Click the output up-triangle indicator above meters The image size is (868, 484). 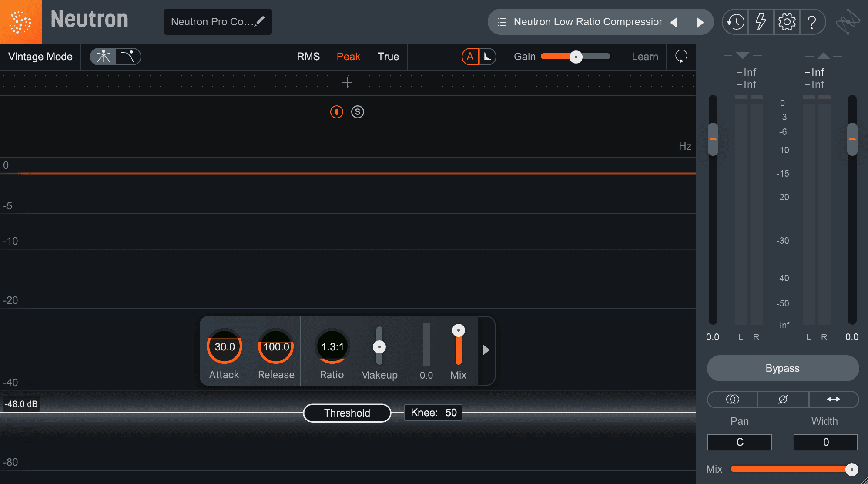pyautogui.click(x=824, y=56)
